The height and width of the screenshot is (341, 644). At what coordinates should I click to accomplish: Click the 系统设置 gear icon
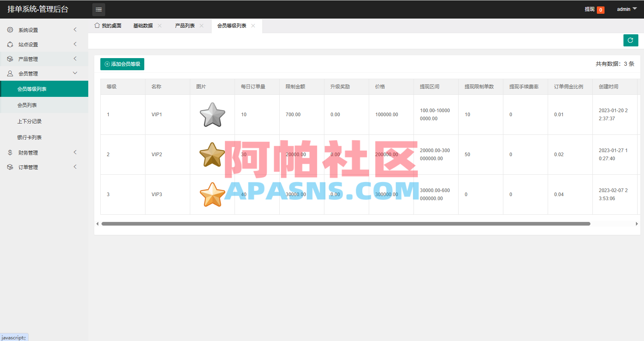click(10, 30)
